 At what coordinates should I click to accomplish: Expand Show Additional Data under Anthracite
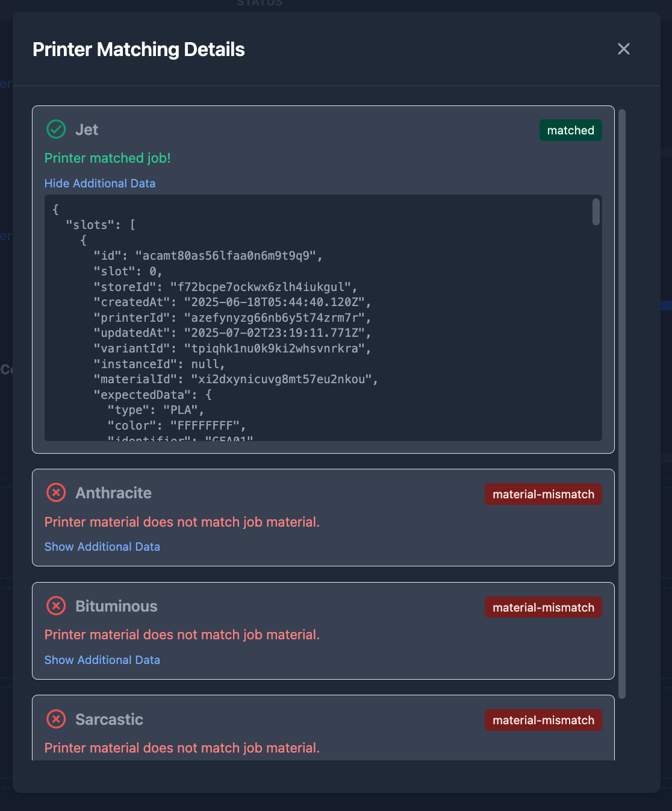[x=102, y=546]
